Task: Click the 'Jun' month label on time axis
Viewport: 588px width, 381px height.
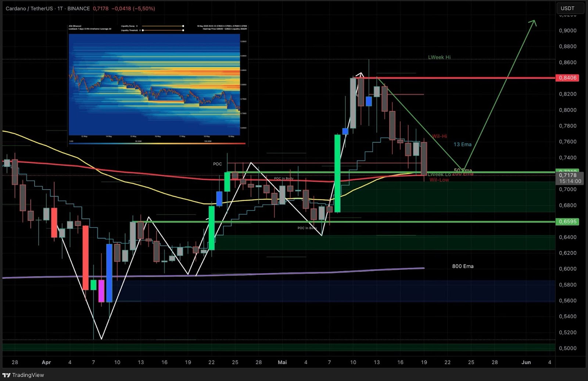Action: point(526,362)
